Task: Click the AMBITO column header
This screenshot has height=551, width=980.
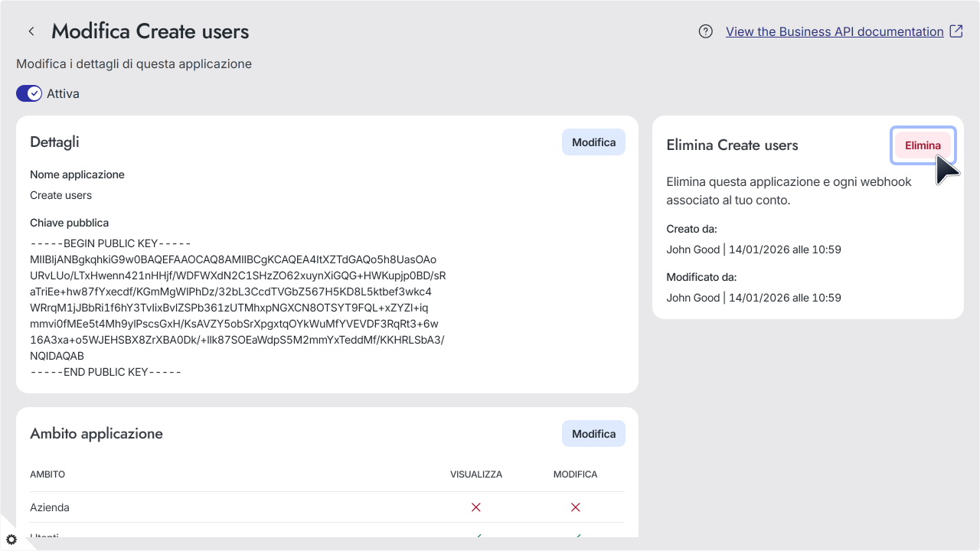Action: click(47, 474)
